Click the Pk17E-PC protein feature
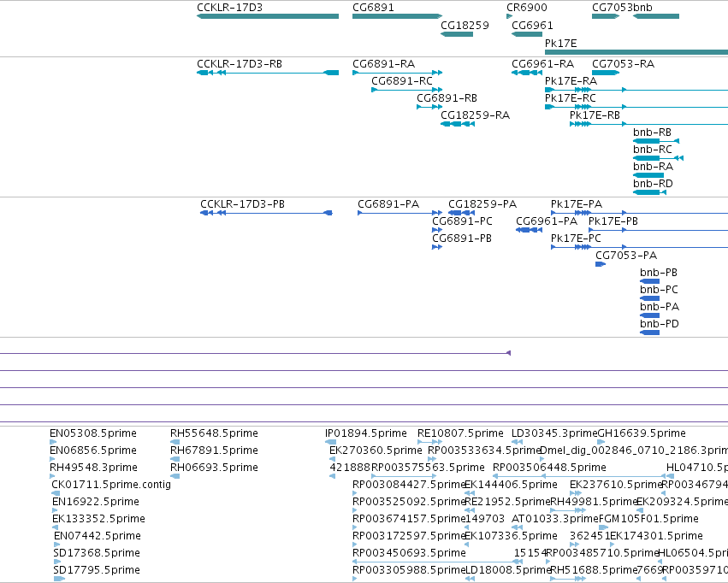 point(639,247)
